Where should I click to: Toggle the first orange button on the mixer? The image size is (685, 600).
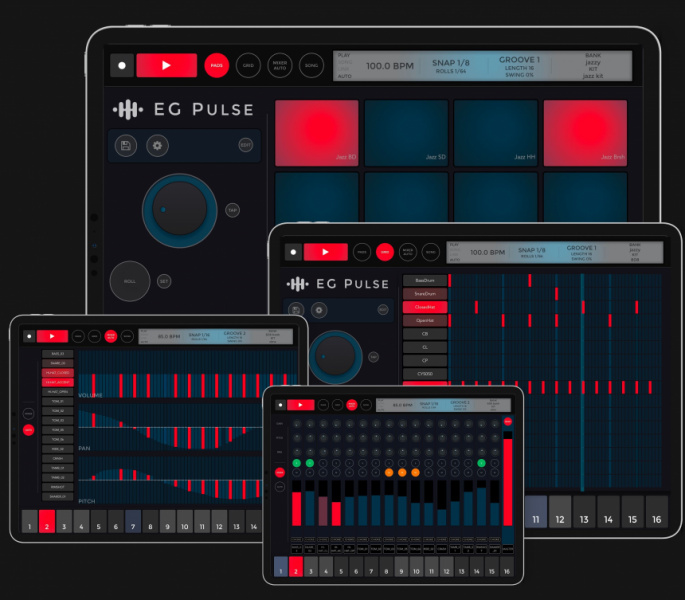pos(389,472)
